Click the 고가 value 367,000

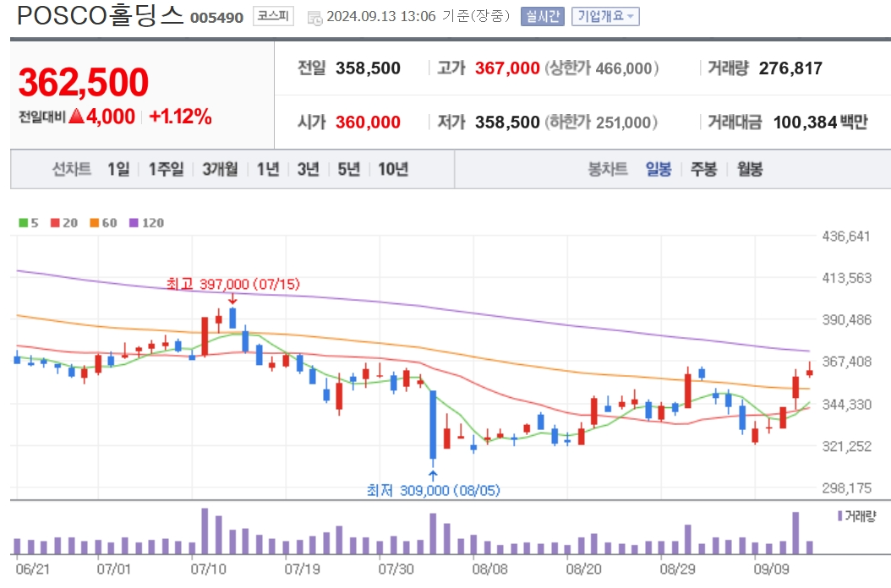pos(507,68)
